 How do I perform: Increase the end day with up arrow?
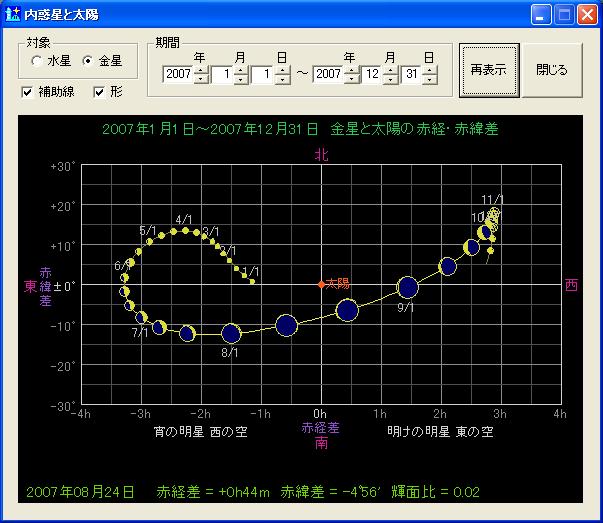pyautogui.click(x=430, y=69)
